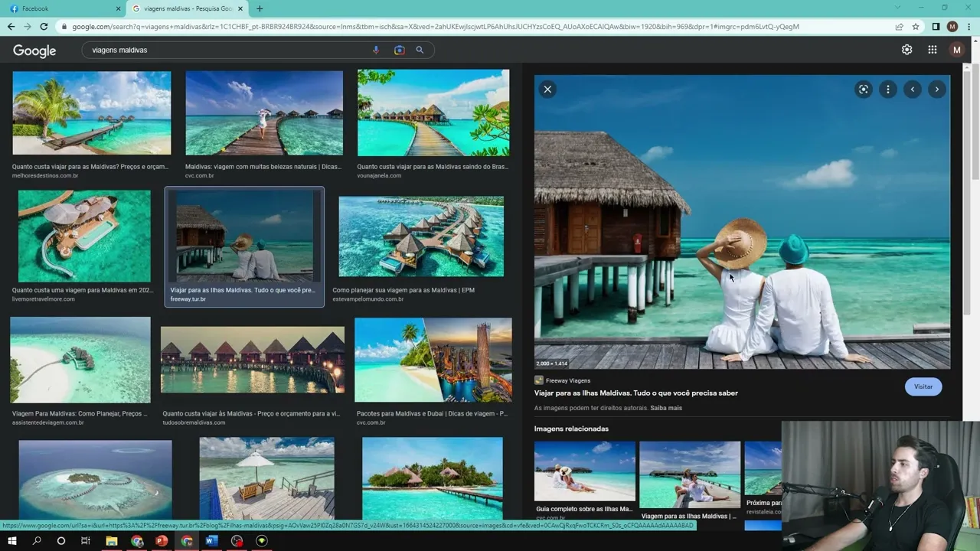Open tudosobremaldivas.com night bungalows thumbnail
This screenshot has height=551, width=980.
[x=253, y=360]
